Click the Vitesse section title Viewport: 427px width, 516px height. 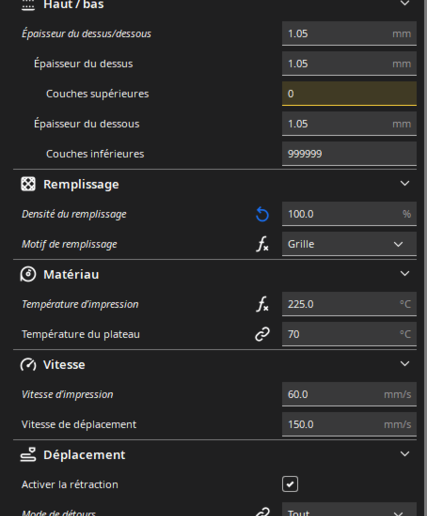(64, 365)
